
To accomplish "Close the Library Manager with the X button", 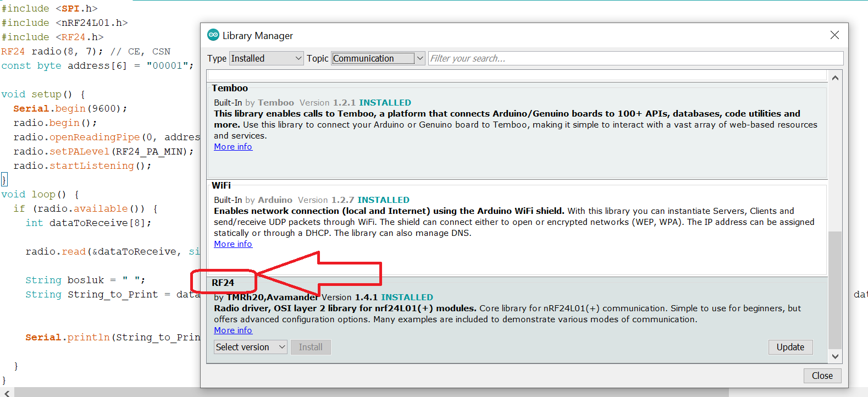I will (834, 35).
